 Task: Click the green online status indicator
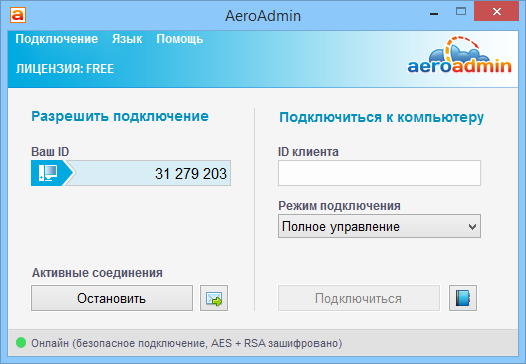(x=21, y=343)
